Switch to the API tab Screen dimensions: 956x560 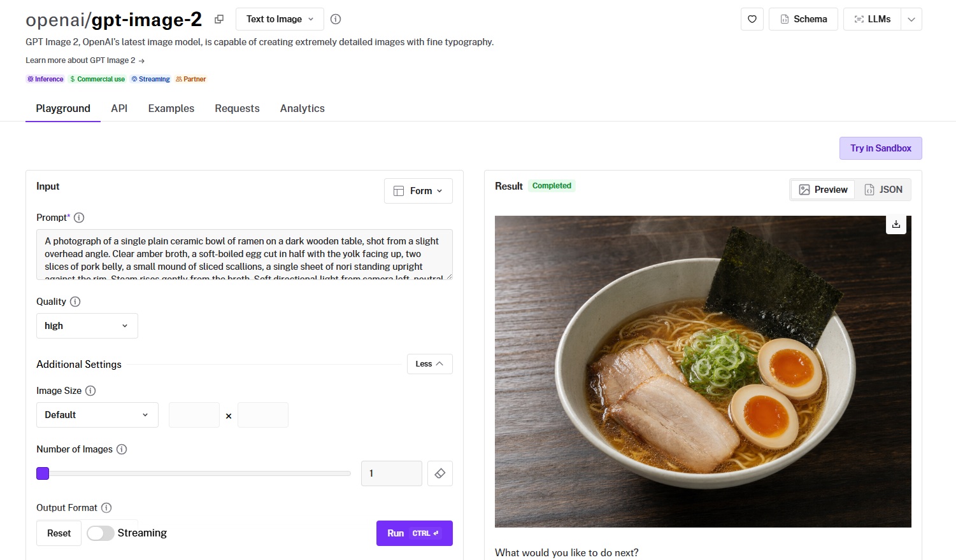click(119, 108)
